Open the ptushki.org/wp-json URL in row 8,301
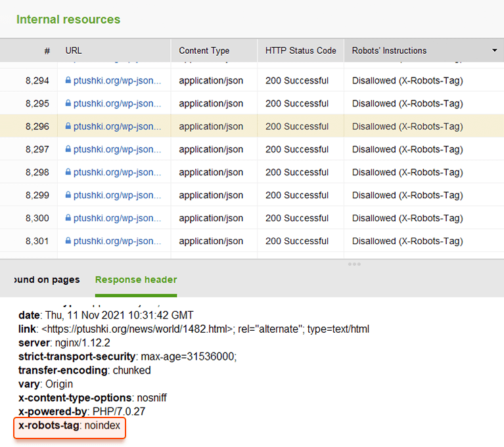This screenshot has height=447, width=504. (117, 241)
